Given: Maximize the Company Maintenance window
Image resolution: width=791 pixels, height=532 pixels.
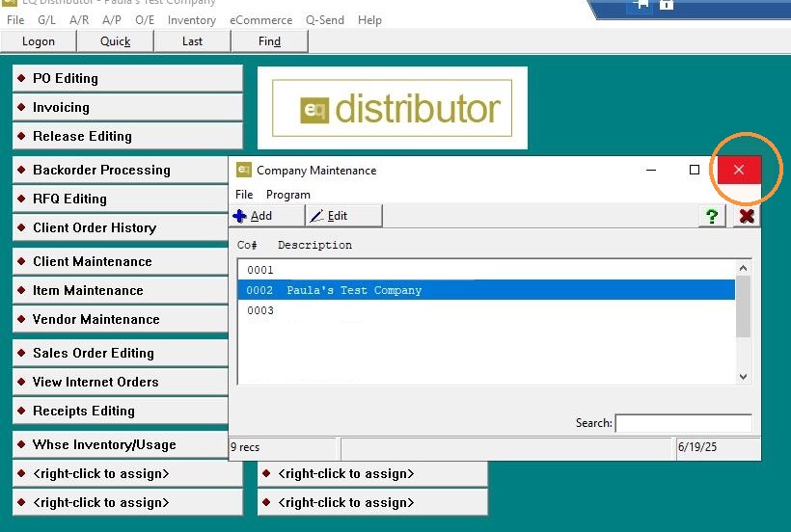Looking at the screenshot, I should [x=695, y=170].
